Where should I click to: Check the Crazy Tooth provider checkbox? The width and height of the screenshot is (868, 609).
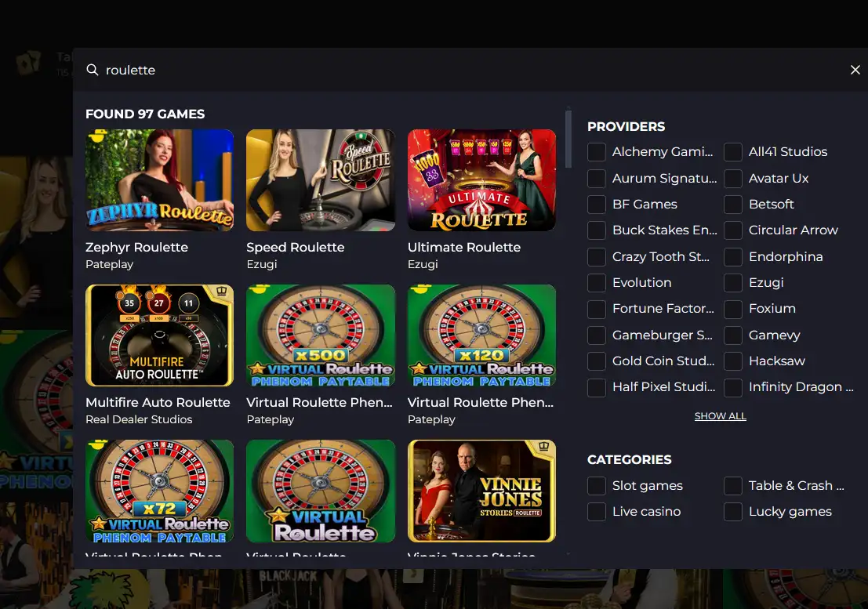pyautogui.click(x=596, y=256)
